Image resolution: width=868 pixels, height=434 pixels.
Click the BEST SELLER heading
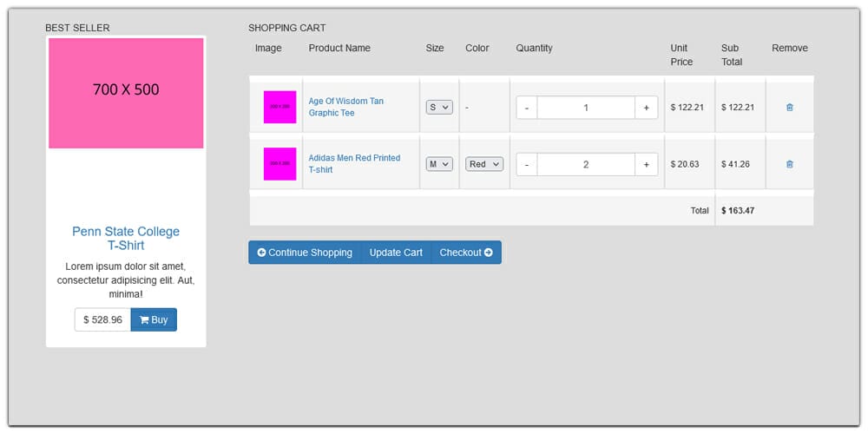click(77, 28)
